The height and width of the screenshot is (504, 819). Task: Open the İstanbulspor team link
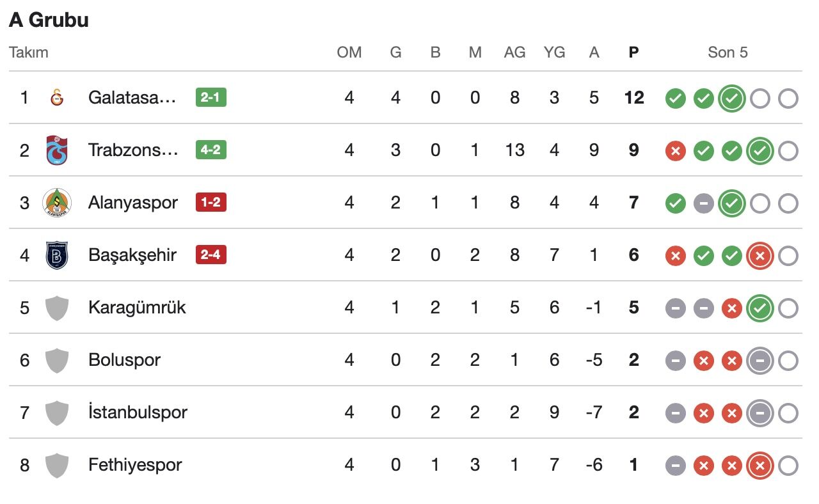(x=138, y=413)
